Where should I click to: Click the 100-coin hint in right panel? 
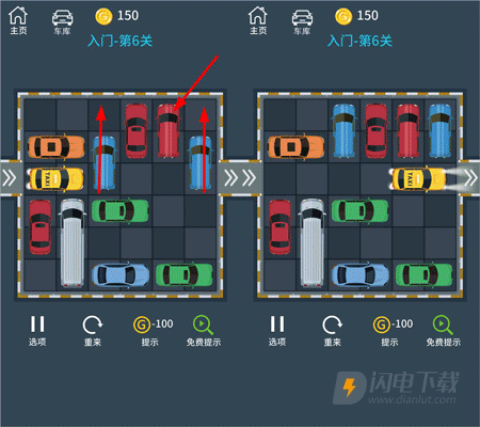tap(393, 331)
